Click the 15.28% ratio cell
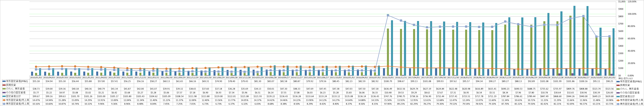644x106 pixels. pos(63,100)
